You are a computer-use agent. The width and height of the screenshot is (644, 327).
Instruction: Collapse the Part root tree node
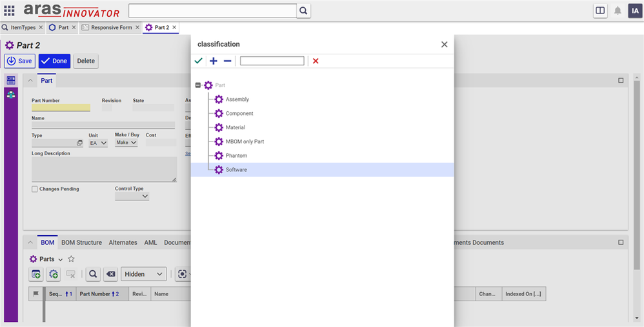198,85
